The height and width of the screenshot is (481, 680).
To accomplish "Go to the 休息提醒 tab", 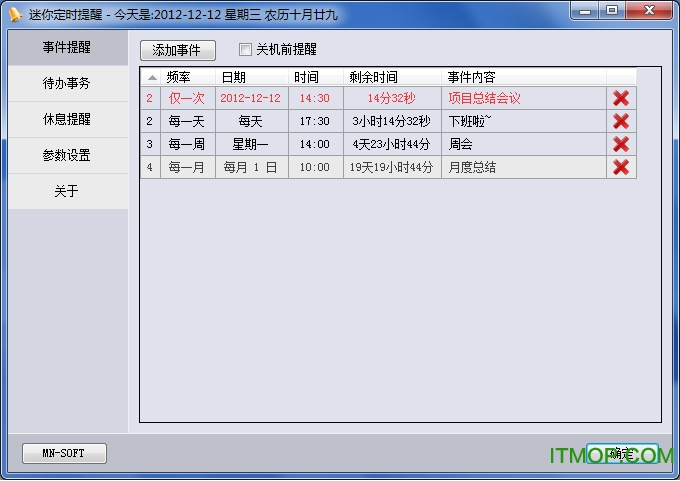I will point(68,119).
